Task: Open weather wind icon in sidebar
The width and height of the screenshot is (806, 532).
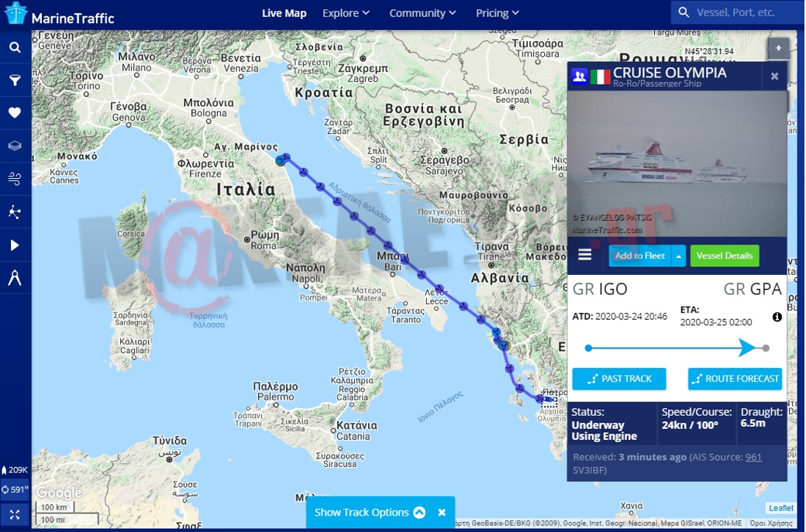Action: click(15, 179)
